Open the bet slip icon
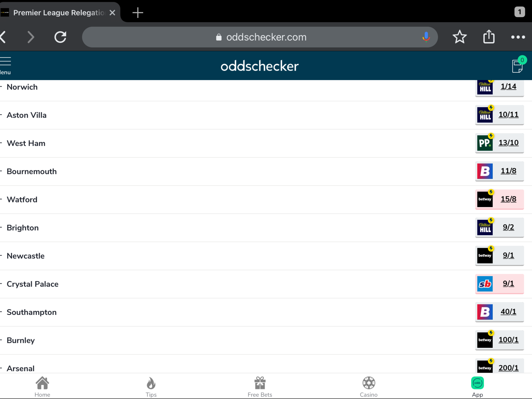The width and height of the screenshot is (532, 399). (x=518, y=65)
